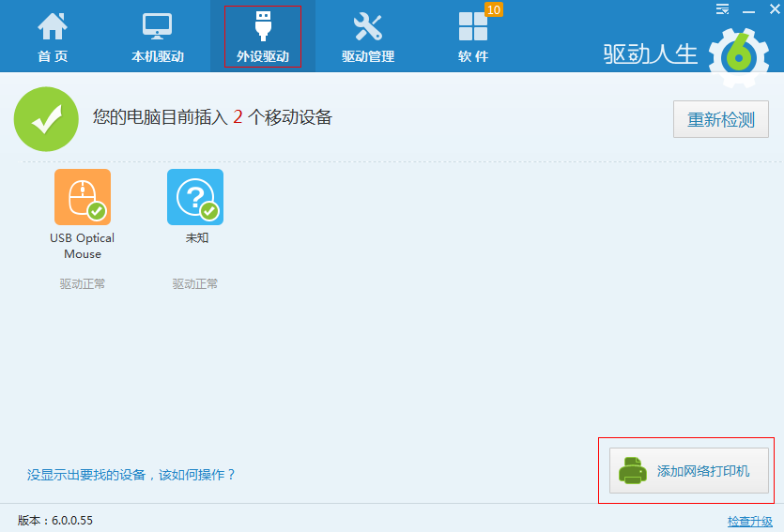Click 驱动正常 status under USB Optical Mouse
Viewport: 784px width, 532px height.
(83, 283)
